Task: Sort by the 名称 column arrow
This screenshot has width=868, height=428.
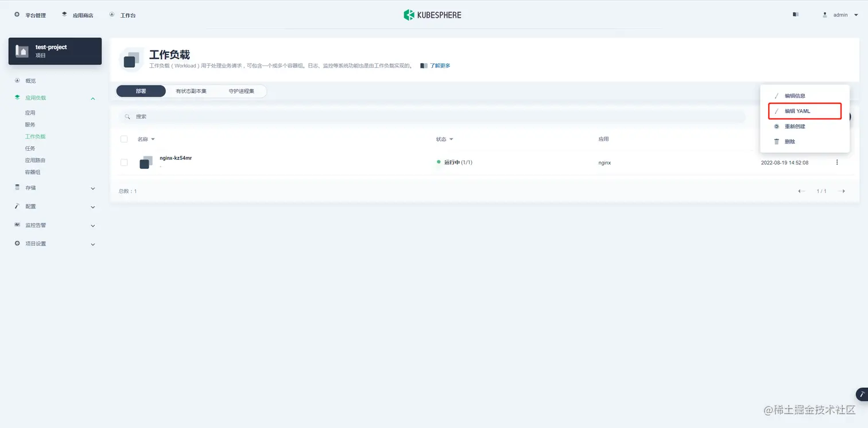Action: point(153,140)
